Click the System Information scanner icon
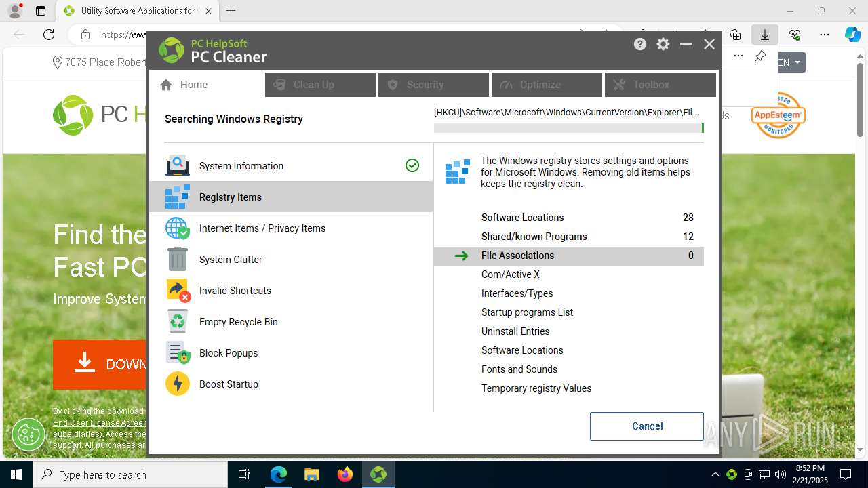 coord(178,165)
